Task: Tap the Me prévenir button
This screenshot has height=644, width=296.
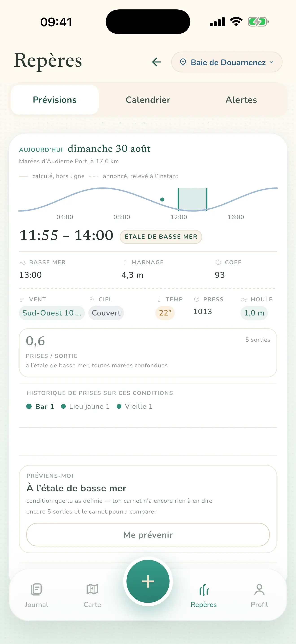Action: pos(148,534)
